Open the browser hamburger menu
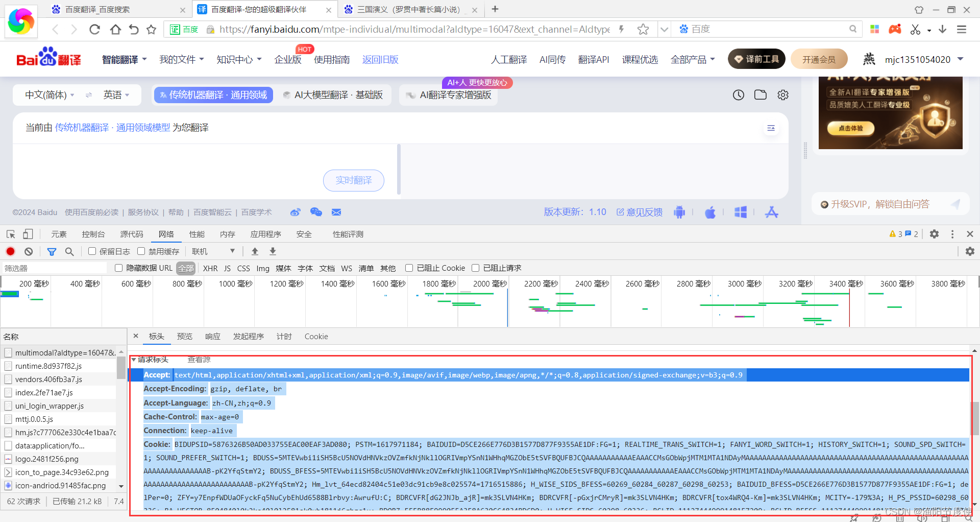Viewport: 980px width, 522px height. [x=962, y=30]
